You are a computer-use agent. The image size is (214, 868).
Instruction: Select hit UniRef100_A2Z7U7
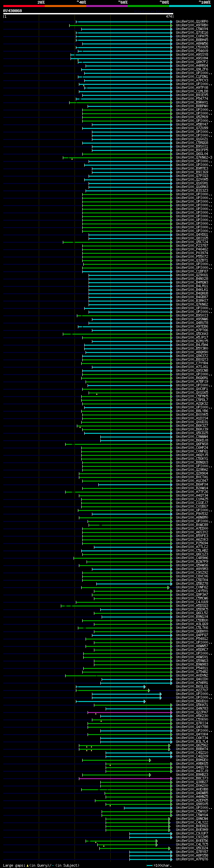tap(192, 691)
